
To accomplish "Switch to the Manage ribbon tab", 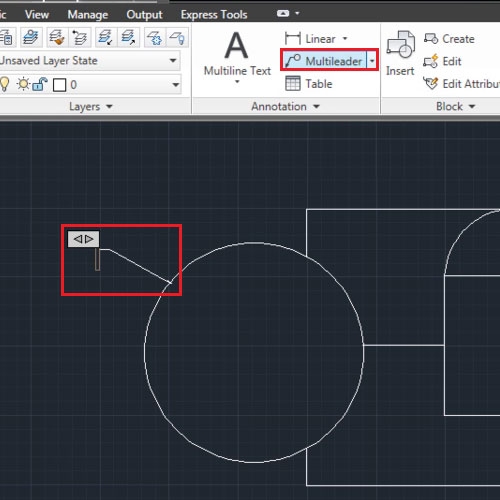I will [88, 15].
